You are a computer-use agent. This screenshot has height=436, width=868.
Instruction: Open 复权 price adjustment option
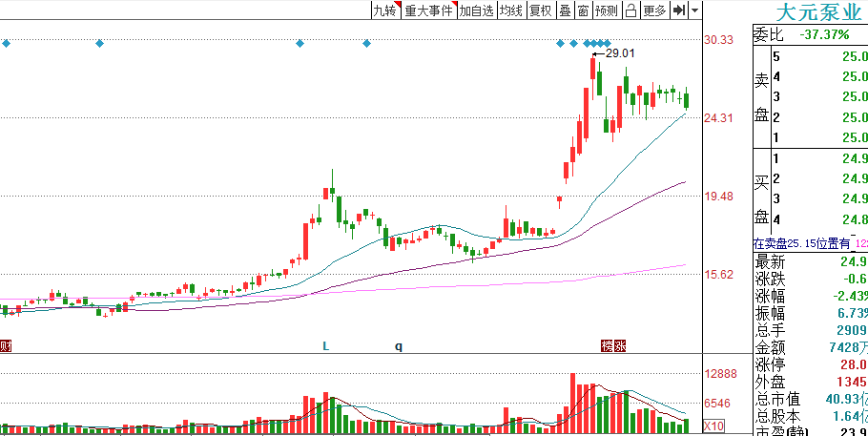[x=541, y=10]
